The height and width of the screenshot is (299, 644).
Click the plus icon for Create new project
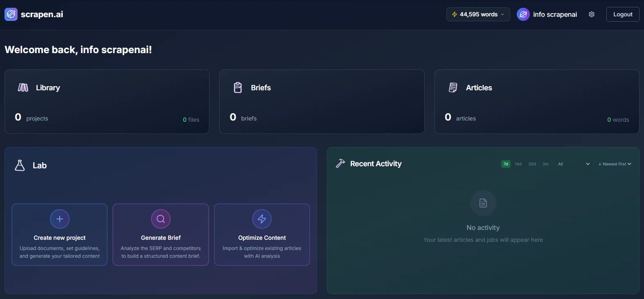tap(60, 219)
